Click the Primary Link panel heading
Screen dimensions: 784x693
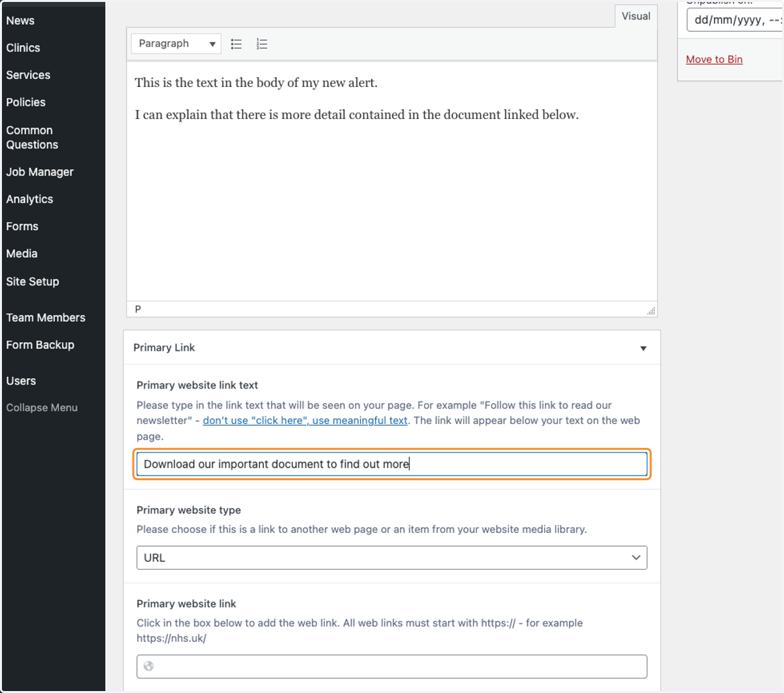point(164,348)
